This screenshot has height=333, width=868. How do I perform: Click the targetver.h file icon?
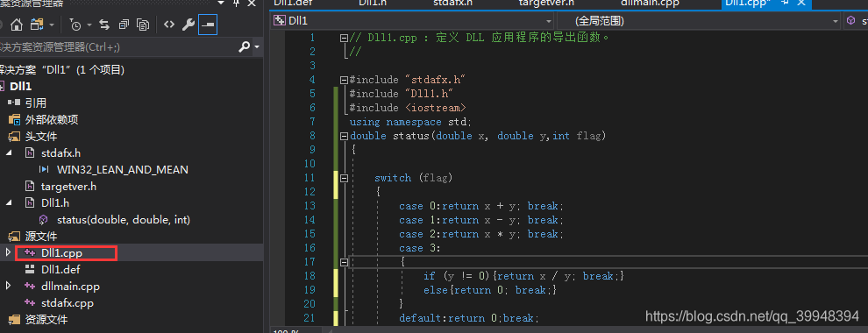pyautogui.click(x=31, y=187)
